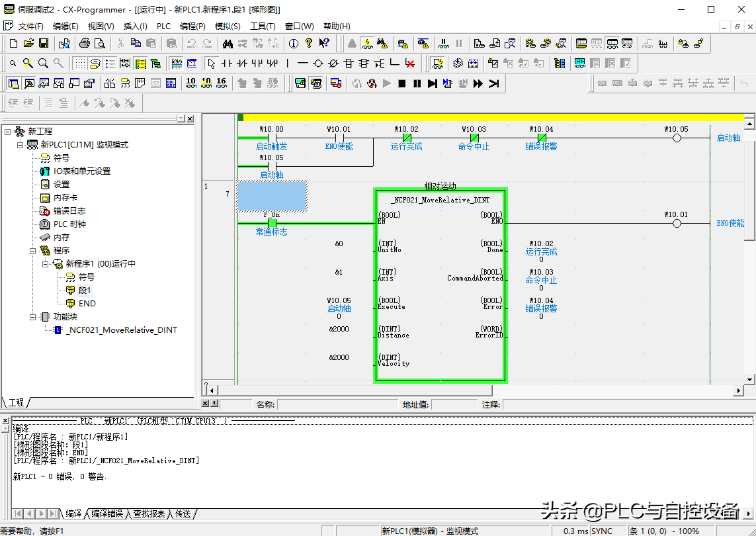Collapse the 程序 tree node
Image resolution: width=756 pixels, height=536 pixels.
32,251
